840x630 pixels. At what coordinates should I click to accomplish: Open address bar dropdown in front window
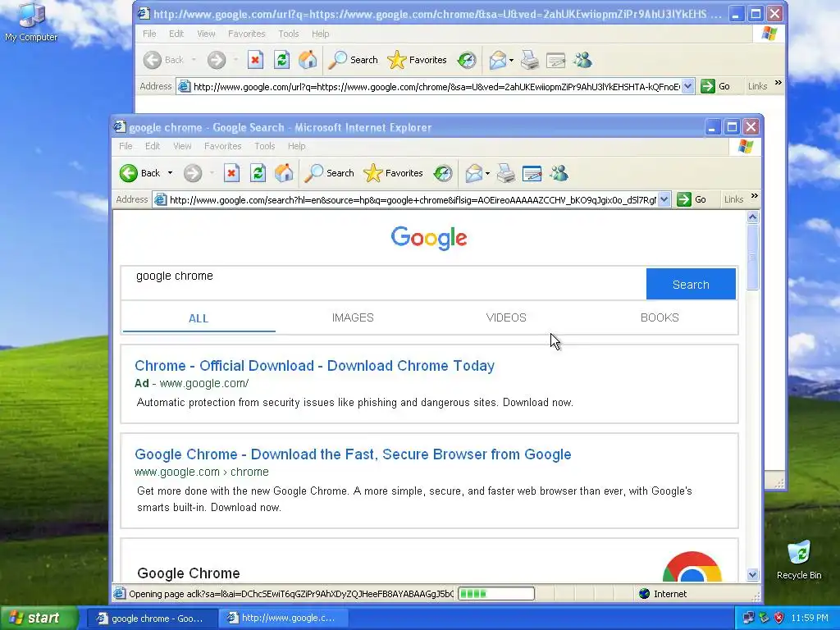[664, 200]
